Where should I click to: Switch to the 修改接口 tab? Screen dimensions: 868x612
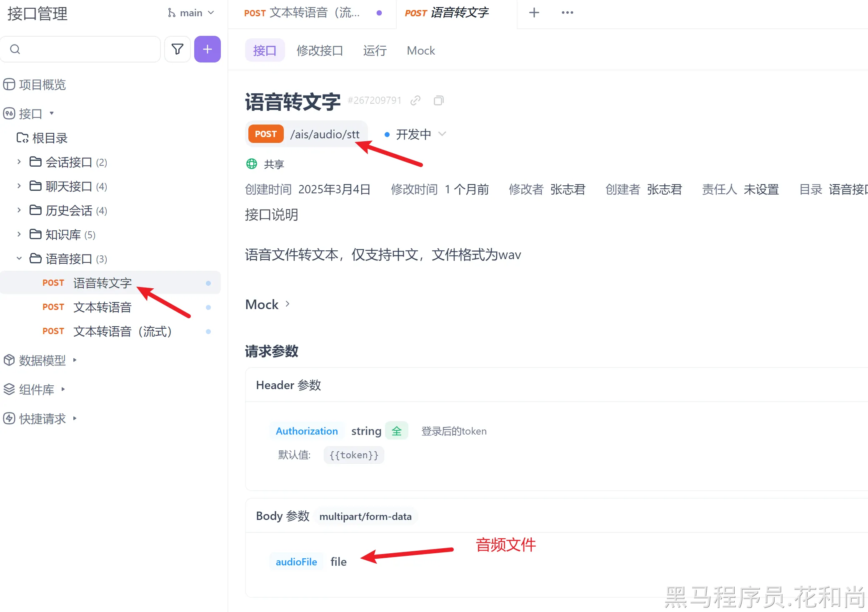click(320, 50)
